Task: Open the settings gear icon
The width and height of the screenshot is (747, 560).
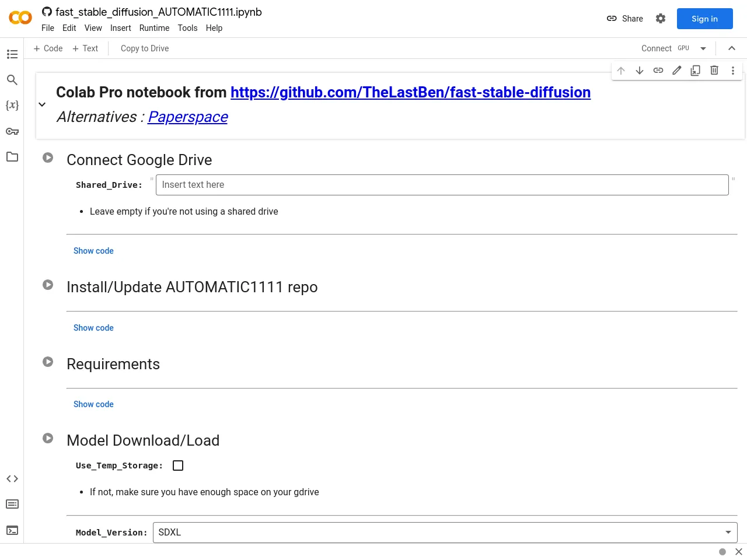Action: [x=661, y=19]
